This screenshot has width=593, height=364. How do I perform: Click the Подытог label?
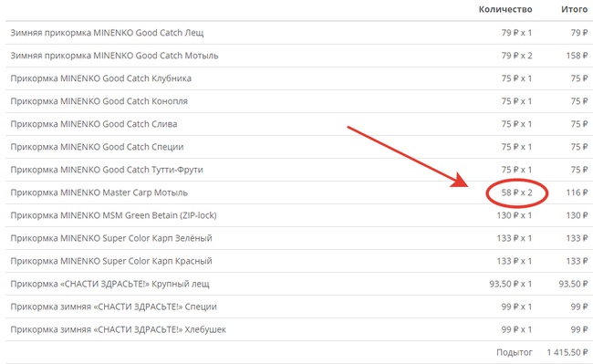(515, 352)
